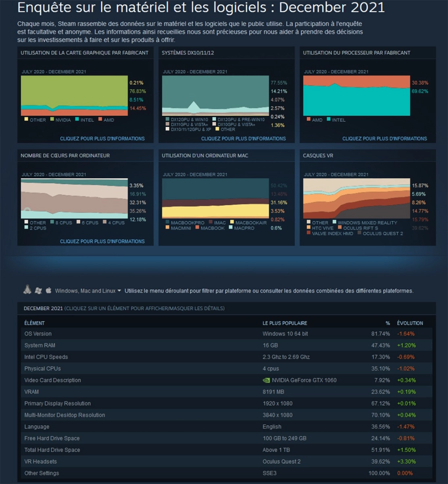Click the MACBOOKAIR legend swatch
Screen dimensions: 448x484
pos(232,223)
